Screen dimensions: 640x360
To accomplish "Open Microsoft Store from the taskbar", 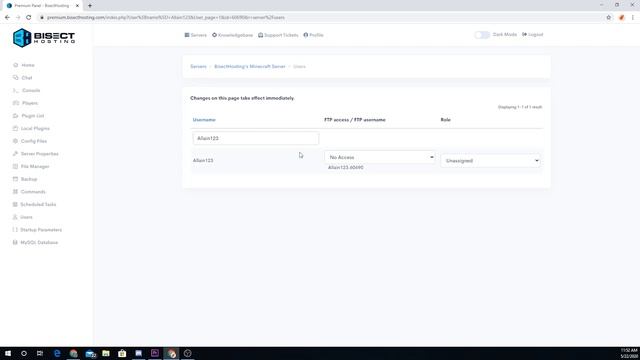I will [122, 353].
